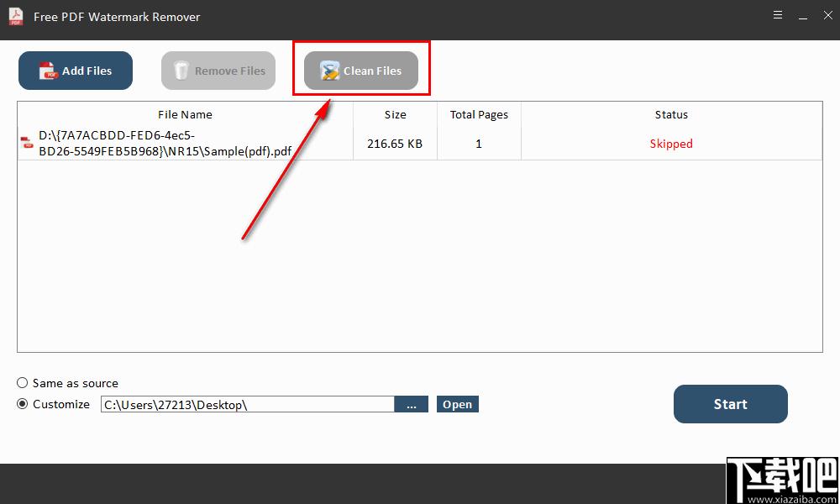Start the watermark removal process
The image size is (840, 504).
pyautogui.click(x=731, y=404)
